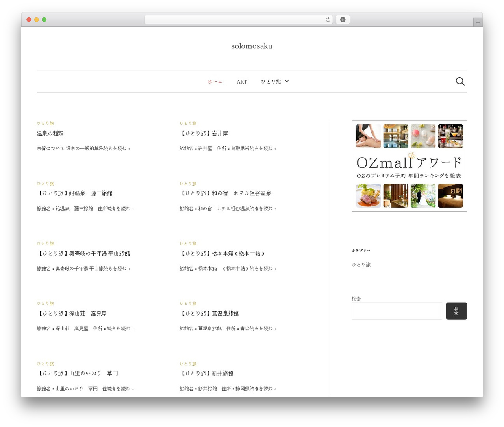Open the post 【ひとり旅】奥壱岐の千年湯 平山旅館

[x=83, y=254]
